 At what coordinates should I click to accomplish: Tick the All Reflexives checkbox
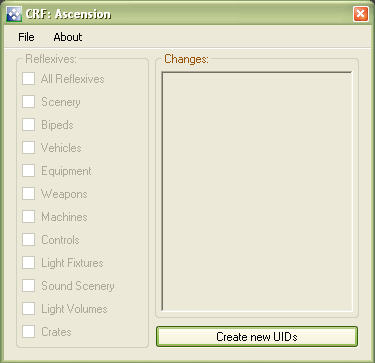(29, 79)
